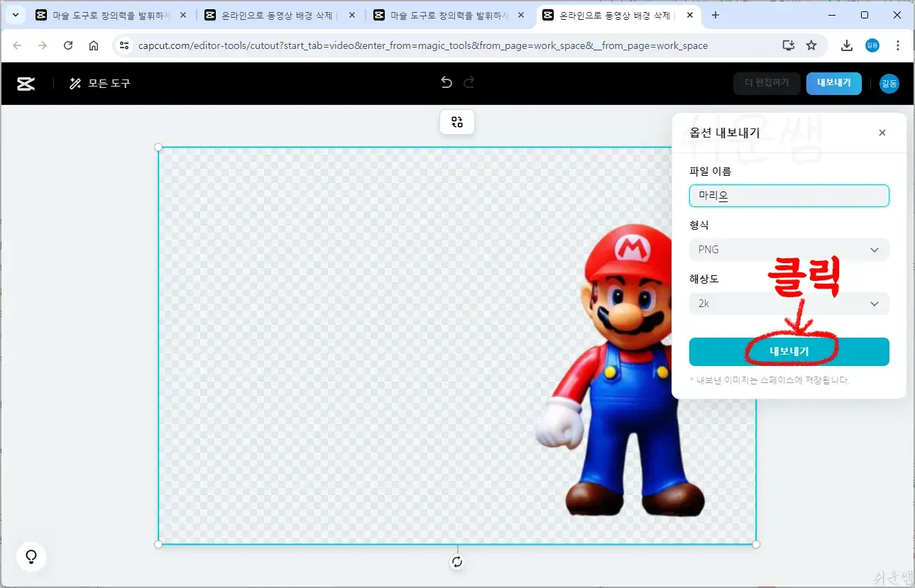This screenshot has width=915, height=588.
Task: Click the capcut.com address bar URL
Action: point(423,45)
